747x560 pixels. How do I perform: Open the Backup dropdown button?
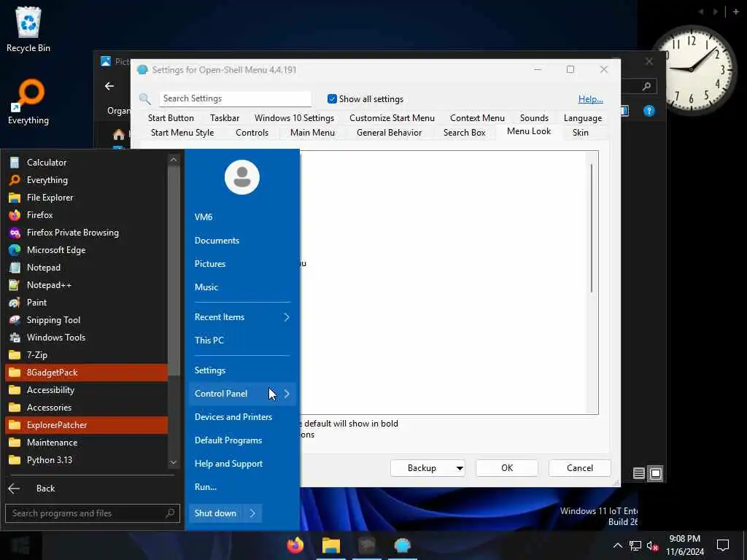point(427,468)
